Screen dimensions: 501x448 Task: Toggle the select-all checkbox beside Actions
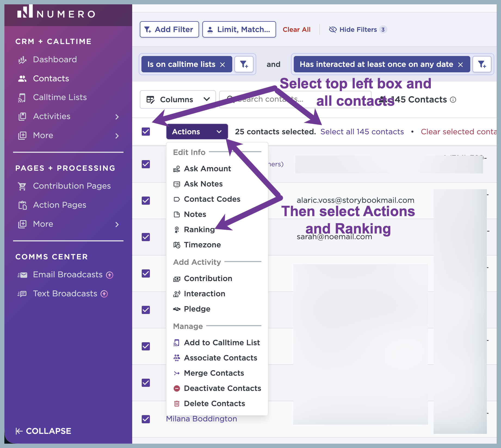146,132
